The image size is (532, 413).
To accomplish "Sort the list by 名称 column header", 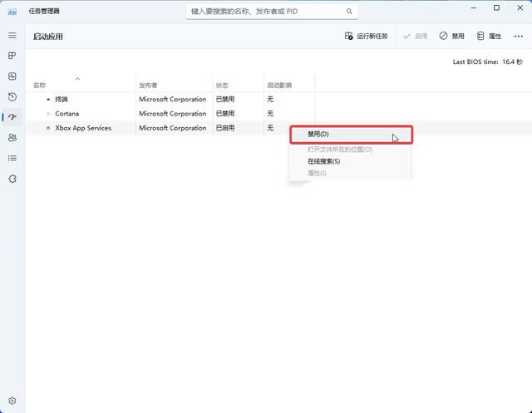I will click(x=40, y=86).
